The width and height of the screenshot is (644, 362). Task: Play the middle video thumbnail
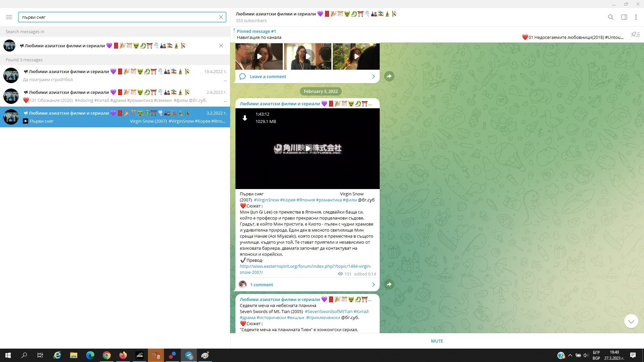pos(307,56)
